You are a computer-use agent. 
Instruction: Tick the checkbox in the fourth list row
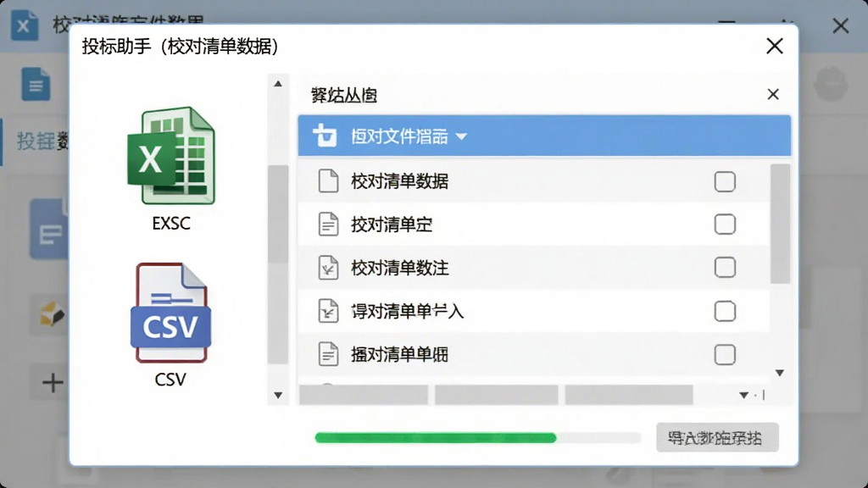coord(725,311)
